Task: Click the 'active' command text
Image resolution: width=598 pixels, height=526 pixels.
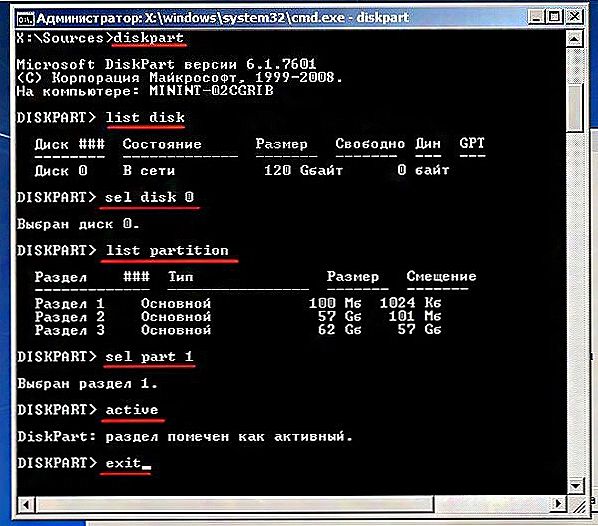Action: click(132, 410)
